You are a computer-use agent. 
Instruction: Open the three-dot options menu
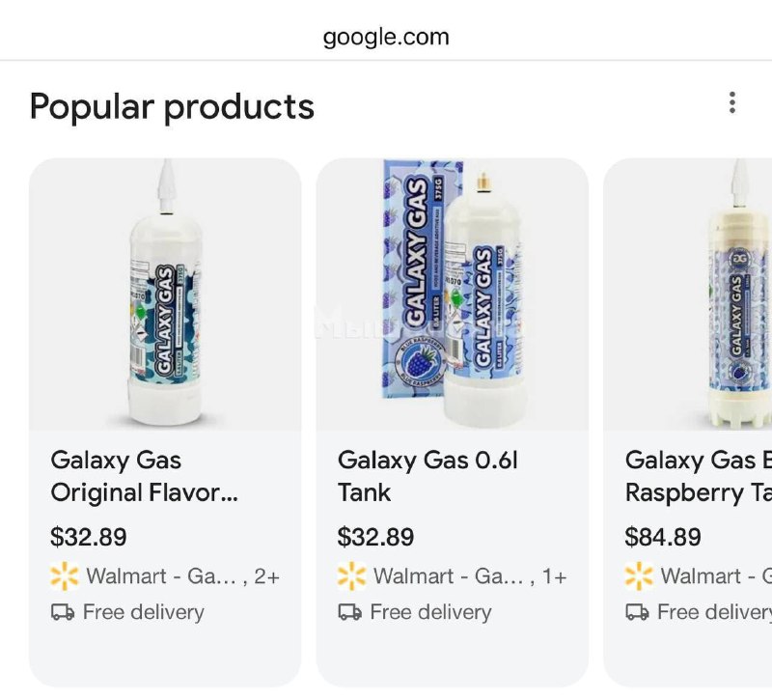point(732,102)
